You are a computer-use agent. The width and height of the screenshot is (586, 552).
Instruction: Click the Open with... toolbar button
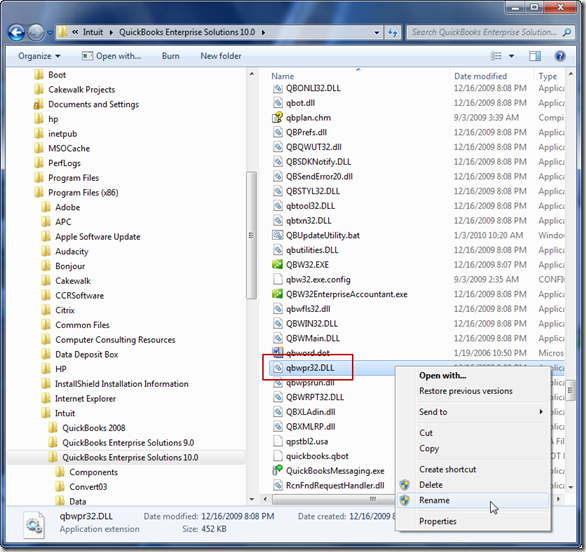111,56
